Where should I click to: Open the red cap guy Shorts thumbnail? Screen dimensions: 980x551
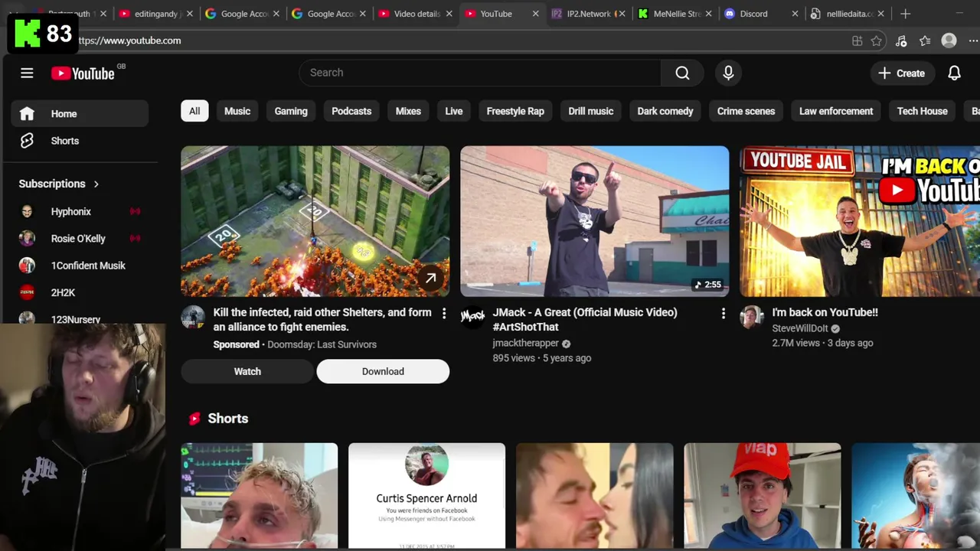coord(763,496)
